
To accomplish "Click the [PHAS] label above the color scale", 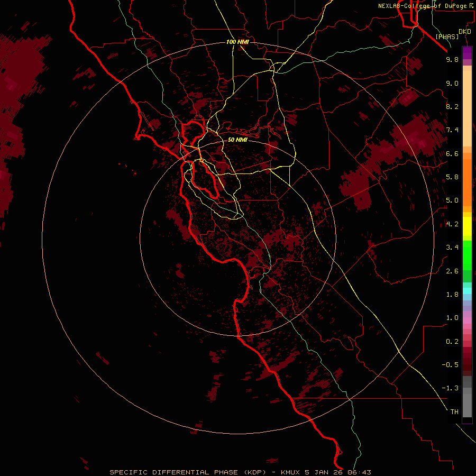I will pyautogui.click(x=447, y=37).
